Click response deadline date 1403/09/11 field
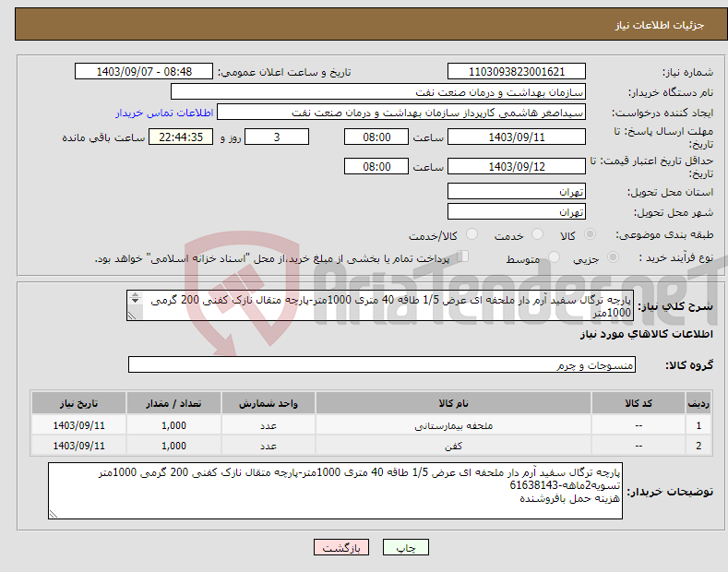The height and width of the screenshot is (572, 728). pos(517,137)
